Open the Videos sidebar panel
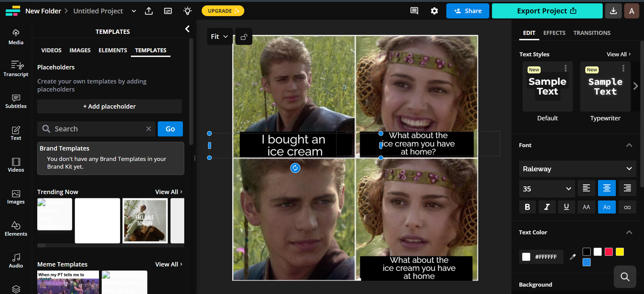 pos(16,165)
